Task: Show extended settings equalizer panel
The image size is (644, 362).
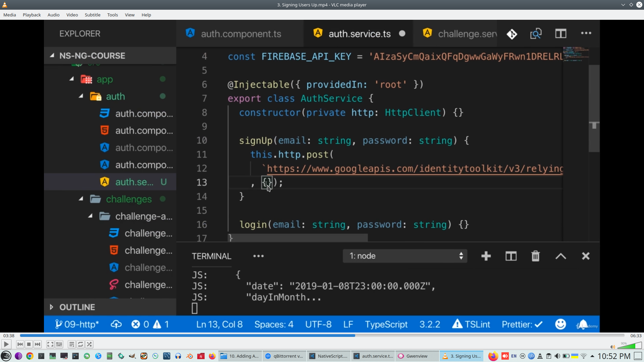Action: [x=59, y=344]
